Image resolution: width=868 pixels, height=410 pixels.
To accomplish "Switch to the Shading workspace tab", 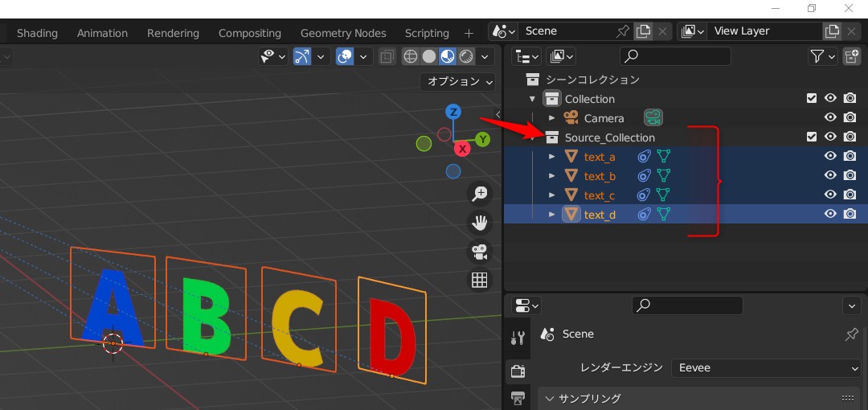I will pyautogui.click(x=37, y=33).
